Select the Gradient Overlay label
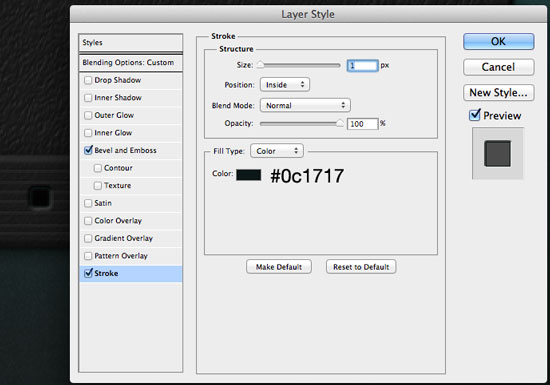The width and height of the screenshot is (550, 385). point(123,238)
